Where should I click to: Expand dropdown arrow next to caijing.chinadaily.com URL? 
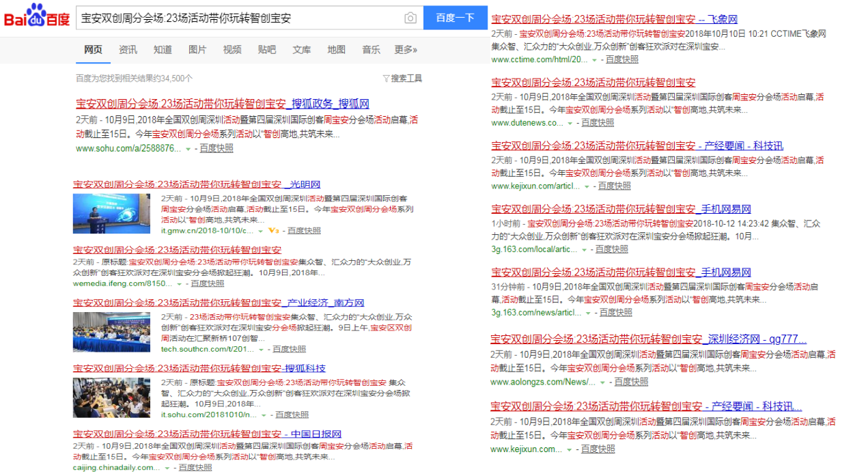(167, 468)
